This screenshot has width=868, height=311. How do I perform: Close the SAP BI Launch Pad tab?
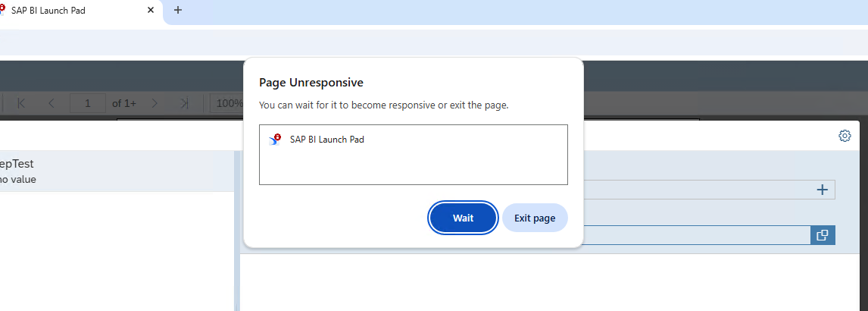point(151,10)
